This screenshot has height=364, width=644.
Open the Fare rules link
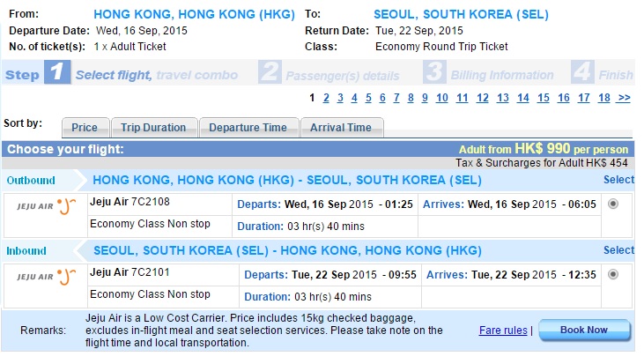click(x=503, y=331)
